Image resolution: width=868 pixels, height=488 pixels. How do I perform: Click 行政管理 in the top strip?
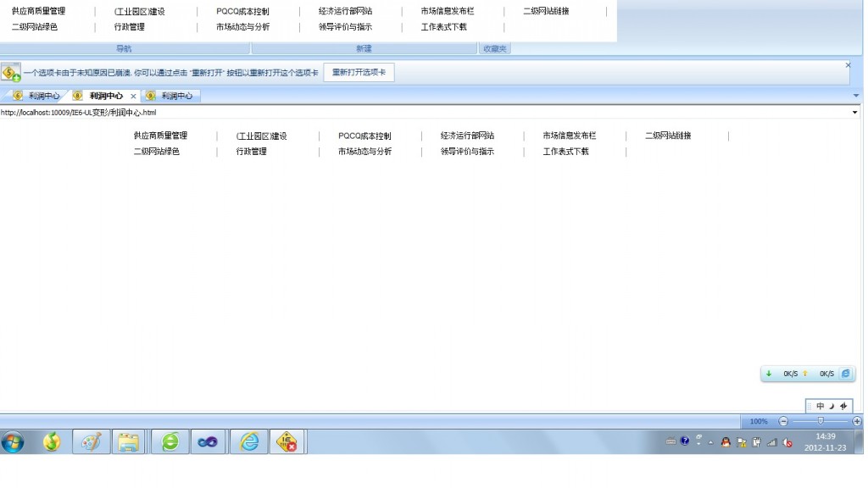coord(130,27)
